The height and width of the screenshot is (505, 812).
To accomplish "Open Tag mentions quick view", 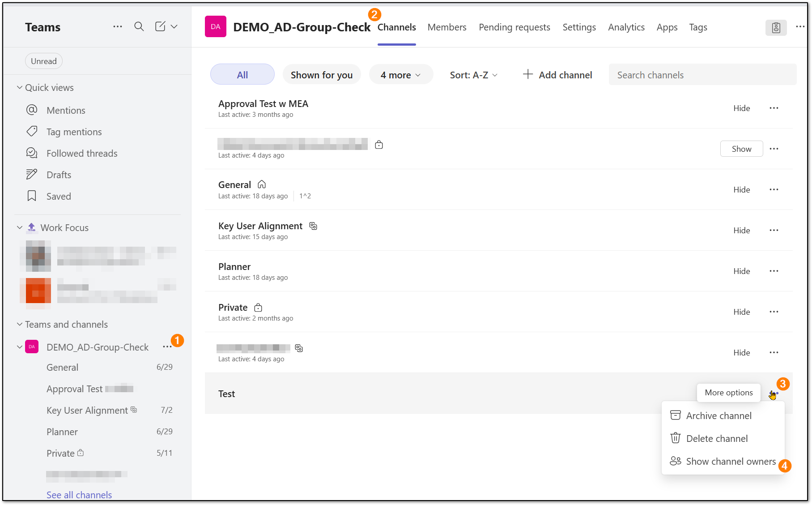I will pyautogui.click(x=74, y=132).
